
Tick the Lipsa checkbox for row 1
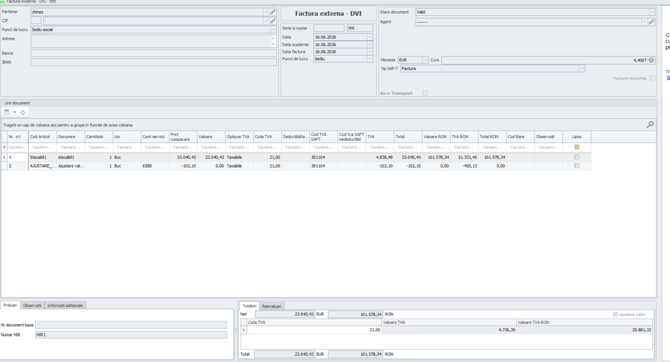point(577,157)
